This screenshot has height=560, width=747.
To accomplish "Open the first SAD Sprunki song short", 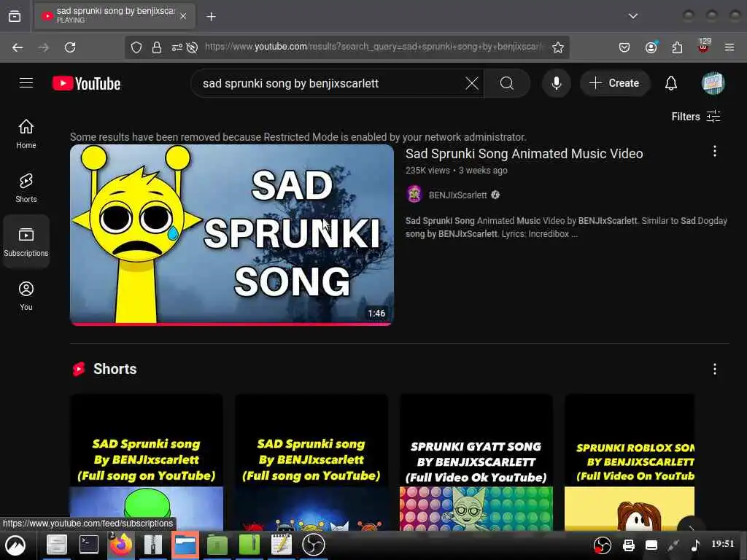I will tap(146, 462).
